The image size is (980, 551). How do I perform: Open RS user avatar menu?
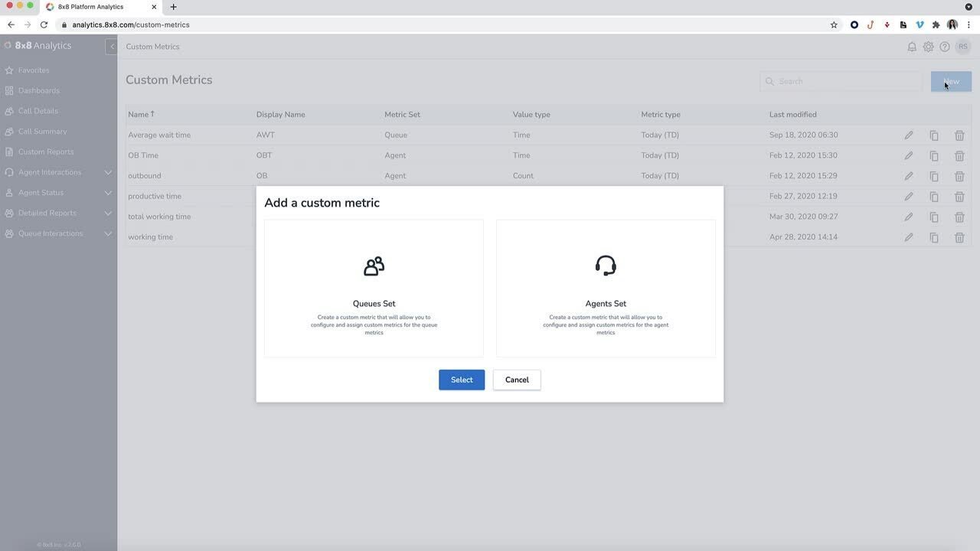pos(963,47)
